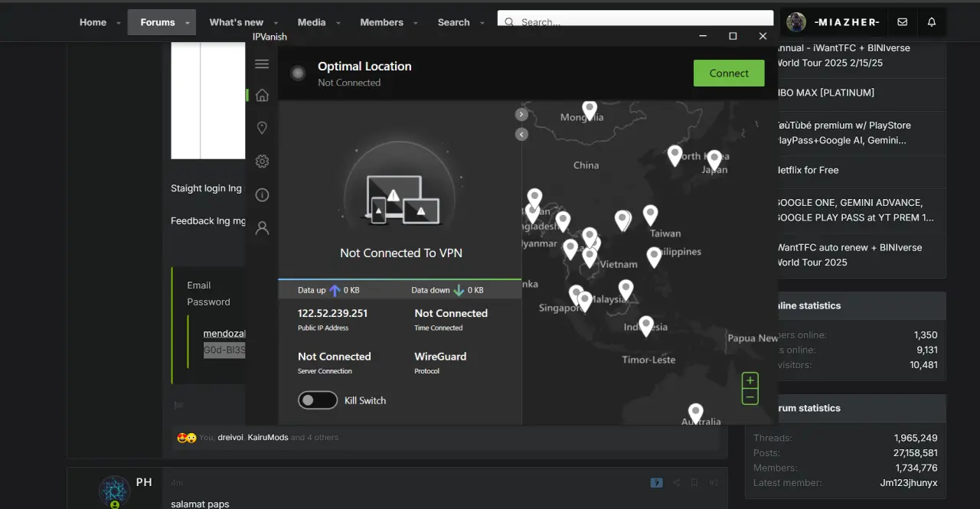980x509 pixels.
Task: Open the IPVanish hamburger menu
Action: pos(262,64)
